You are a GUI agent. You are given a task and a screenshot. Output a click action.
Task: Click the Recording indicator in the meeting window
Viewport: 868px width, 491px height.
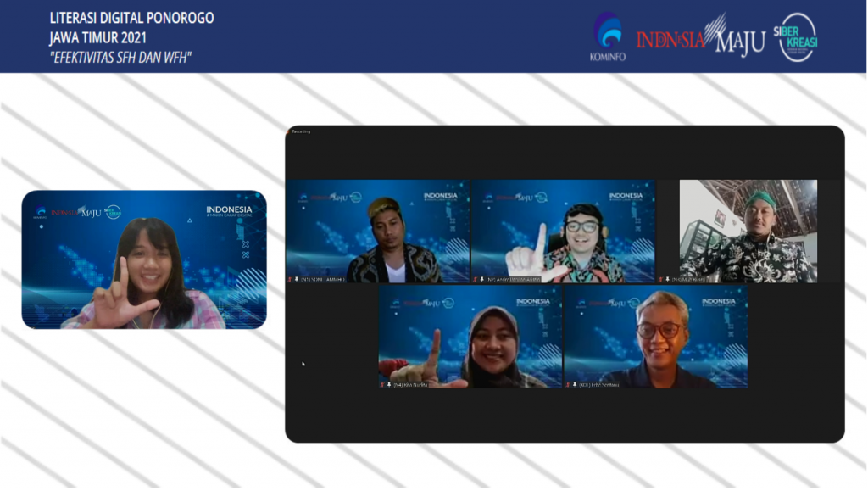click(x=300, y=131)
